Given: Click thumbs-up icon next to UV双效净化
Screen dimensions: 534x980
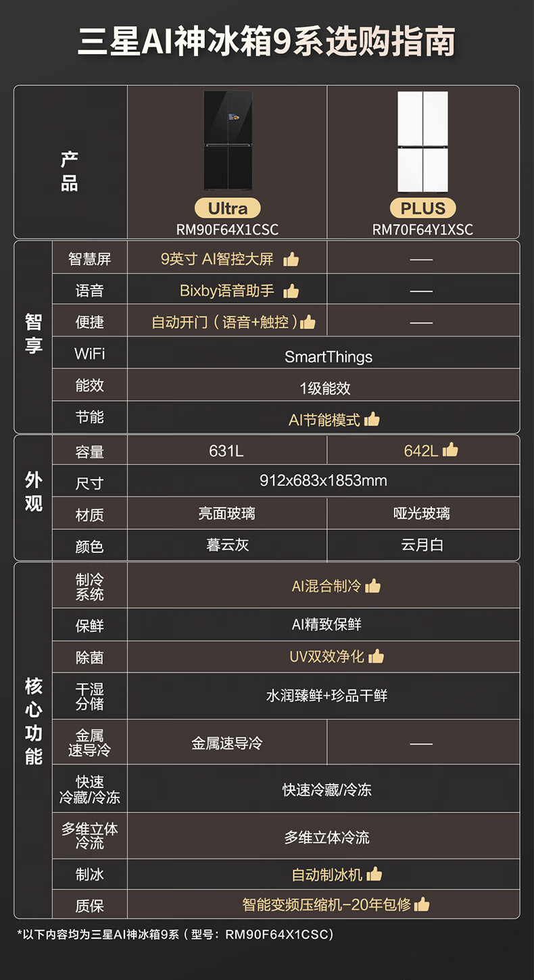Looking at the screenshot, I should click(376, 656).
